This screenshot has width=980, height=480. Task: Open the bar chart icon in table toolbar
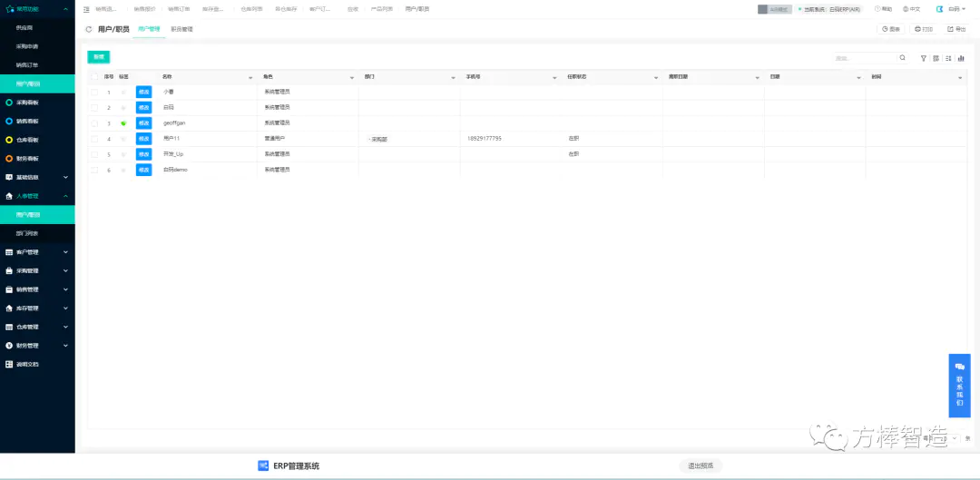point(961,58)
